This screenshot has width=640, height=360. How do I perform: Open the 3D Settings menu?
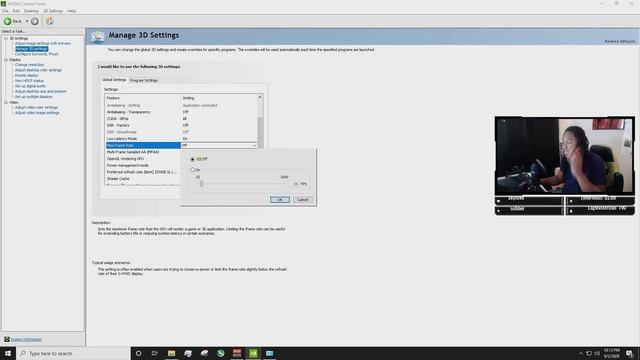click(x=53, y=11)
